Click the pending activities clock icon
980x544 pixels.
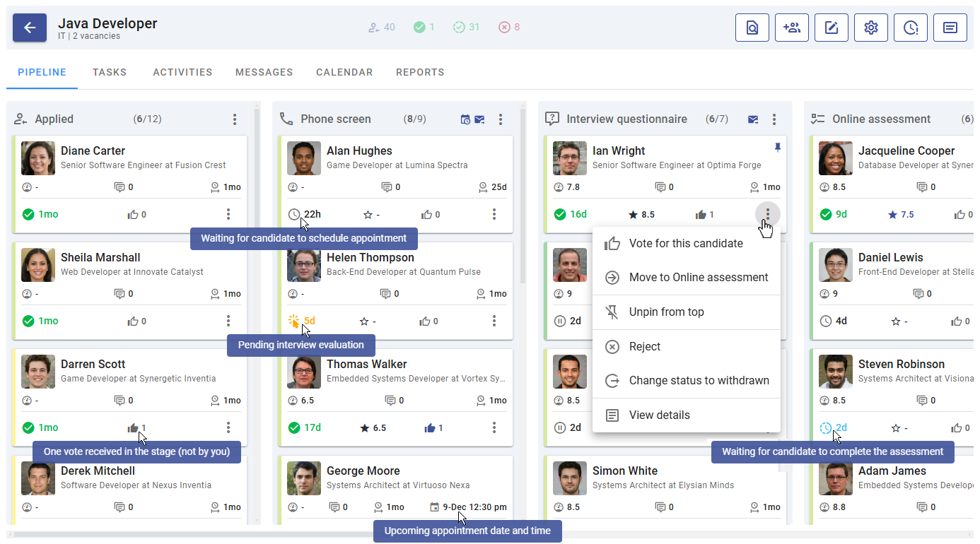click(x=910, y=27)
